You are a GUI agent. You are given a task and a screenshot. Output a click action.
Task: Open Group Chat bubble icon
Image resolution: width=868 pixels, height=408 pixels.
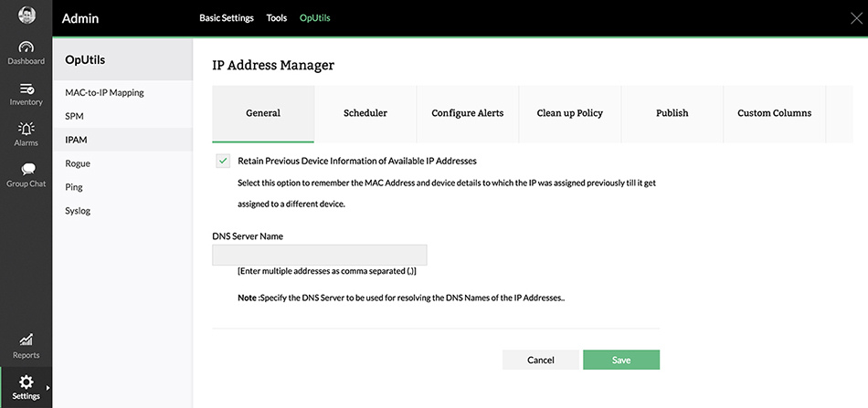(26, 170)
